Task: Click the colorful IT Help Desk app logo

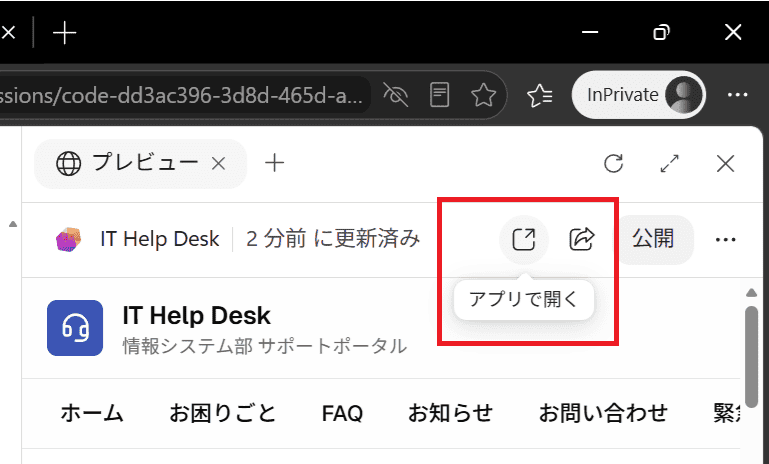Action: (x=68, y=239)
